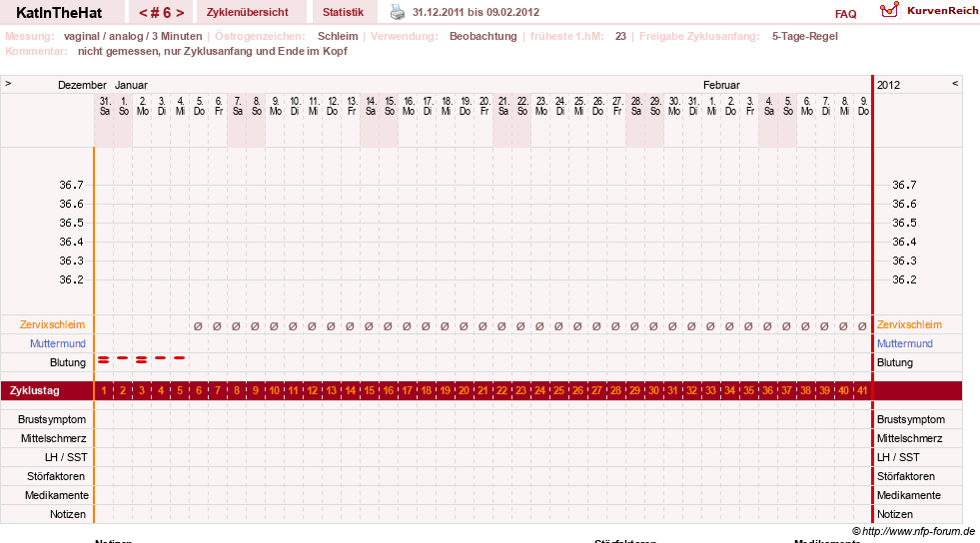Click the left LH / SST label
Image resolution: width=980 pixels, height=543 pixels.
66,457
